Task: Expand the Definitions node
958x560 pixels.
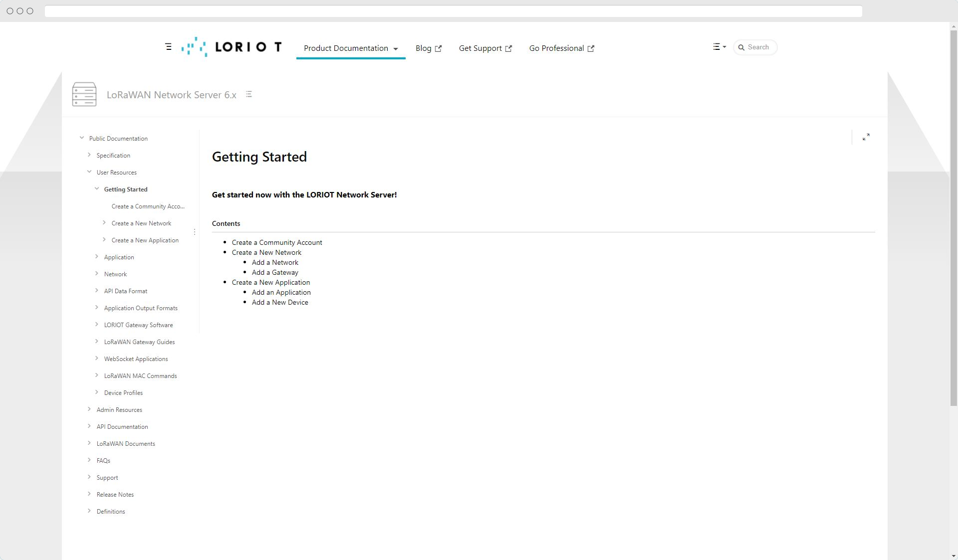Action: pyautogui.click(x=89, y=511)
